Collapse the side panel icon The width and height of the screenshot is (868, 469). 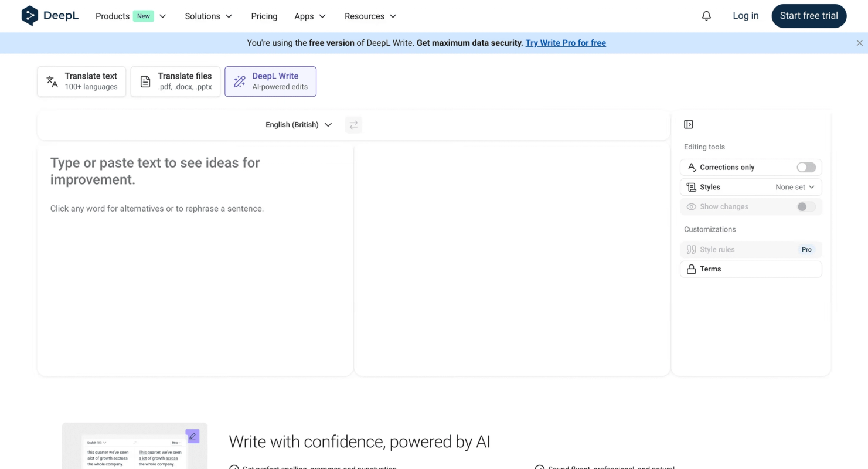coord(689,124)
